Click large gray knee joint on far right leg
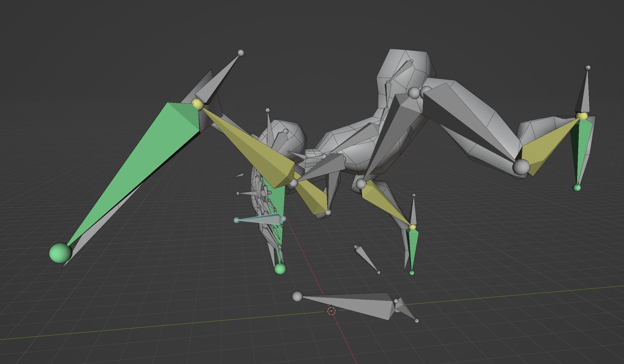 [521, 167]
